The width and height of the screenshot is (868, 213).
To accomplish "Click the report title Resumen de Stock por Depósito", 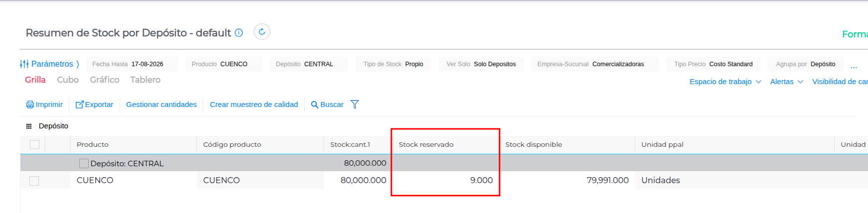I will click(129, 33).
